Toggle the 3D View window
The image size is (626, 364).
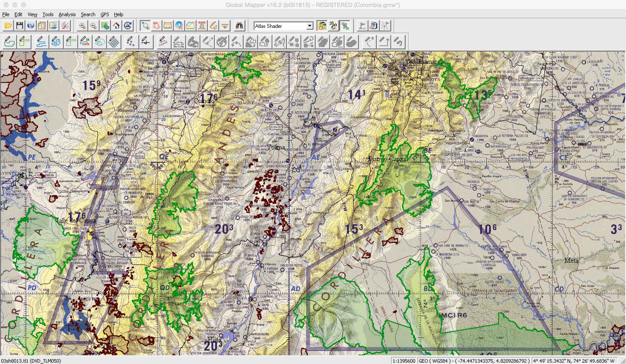(333, 26)
